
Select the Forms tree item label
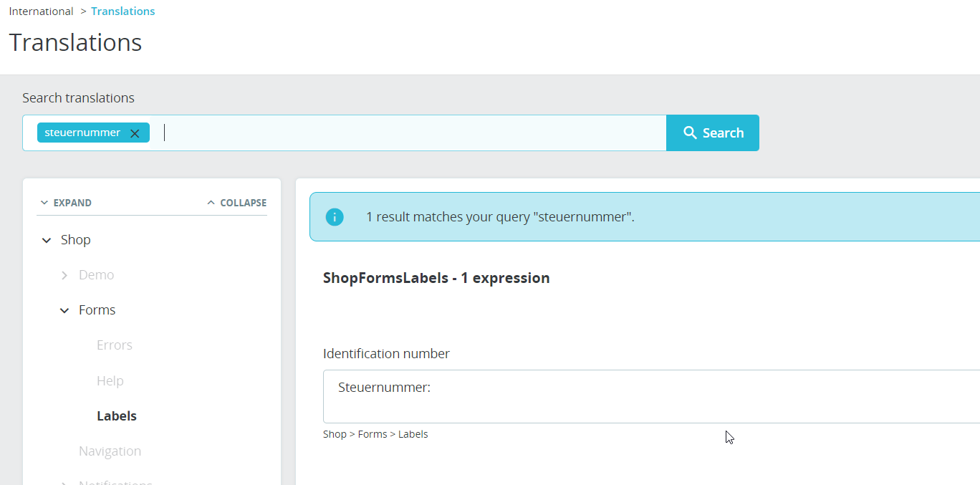tap(97, 310)
